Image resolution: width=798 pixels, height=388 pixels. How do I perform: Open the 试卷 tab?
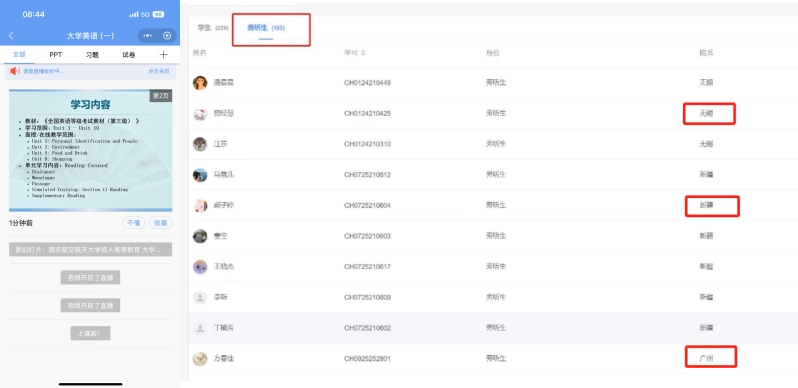tap(129, 54)
